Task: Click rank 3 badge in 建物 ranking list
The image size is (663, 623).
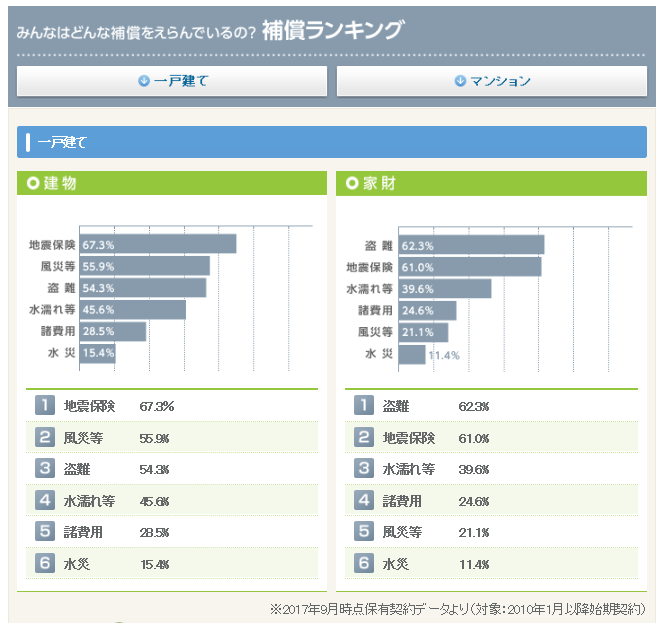Action: [45, 468]
